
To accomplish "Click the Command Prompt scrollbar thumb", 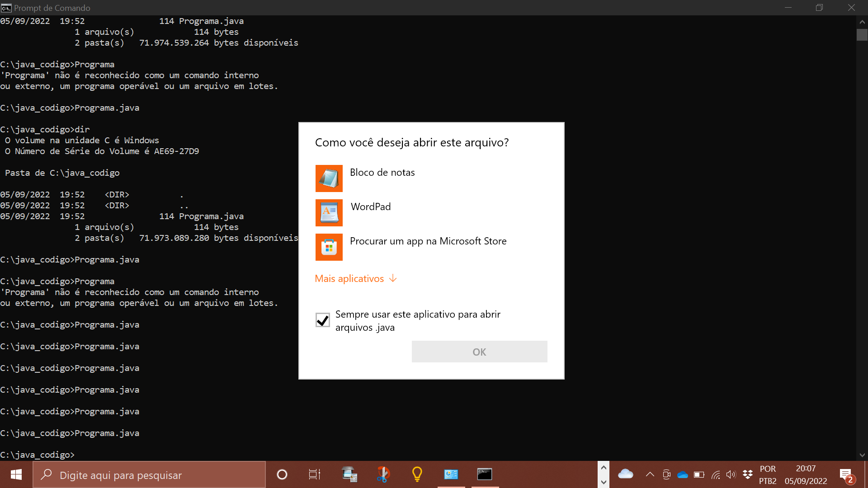I will click(862, 35).
